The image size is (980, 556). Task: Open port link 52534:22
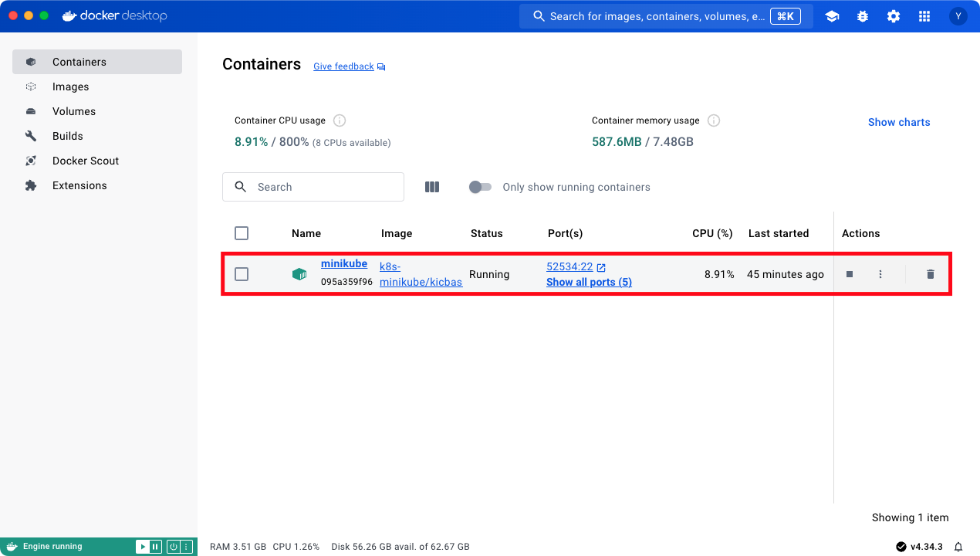pos(569,266)
